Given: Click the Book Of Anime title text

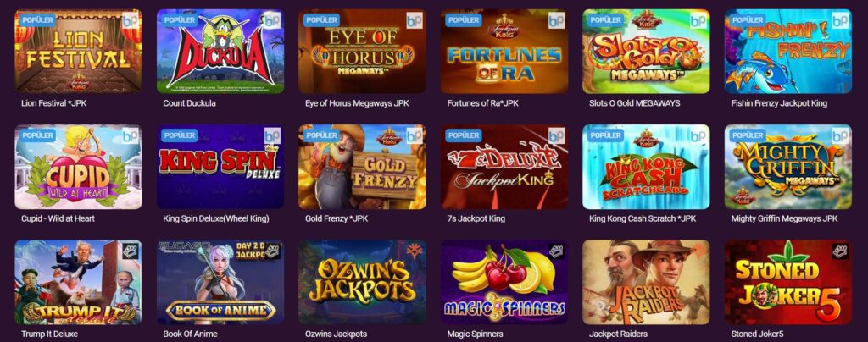Looking at the screenshot, I should click(190, 334).
